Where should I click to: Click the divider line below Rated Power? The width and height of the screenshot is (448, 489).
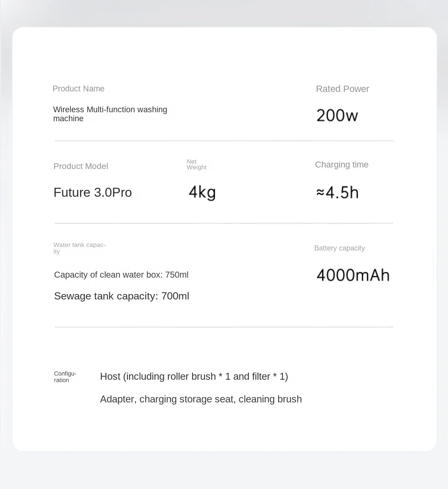[x=224, y=141]
